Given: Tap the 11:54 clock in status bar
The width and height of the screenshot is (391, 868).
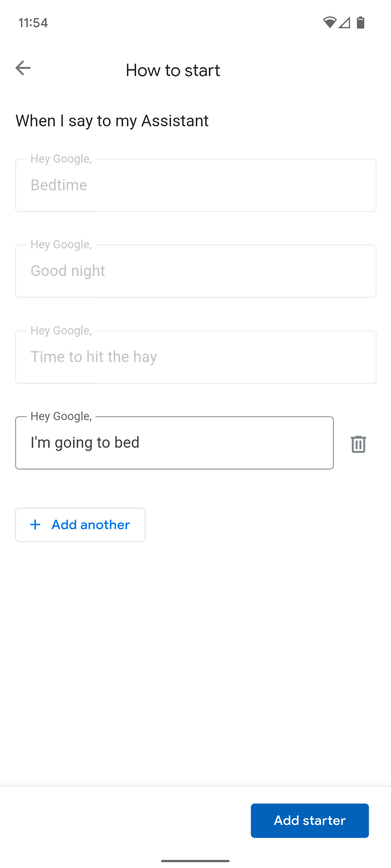Looking at the screenshot, I should coord(33,23).
